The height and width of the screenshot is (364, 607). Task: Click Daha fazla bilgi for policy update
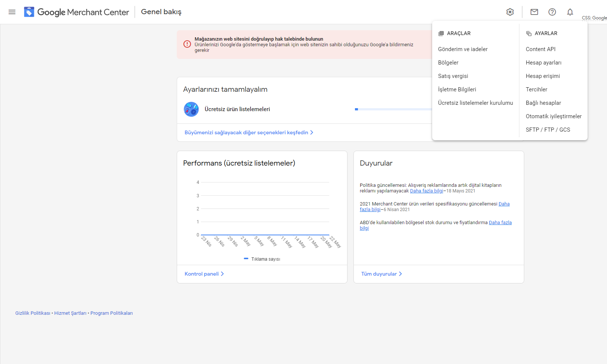pos(427,191)
